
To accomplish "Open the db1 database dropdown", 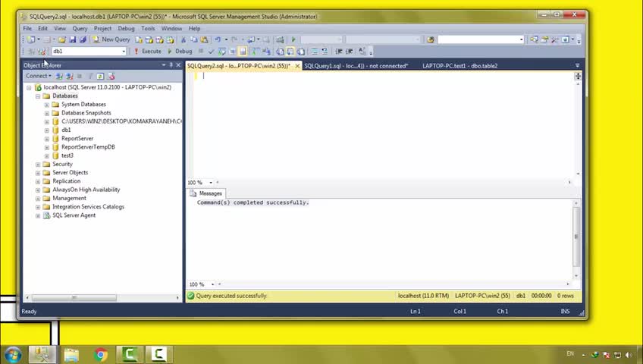I will tap(124, 52).
